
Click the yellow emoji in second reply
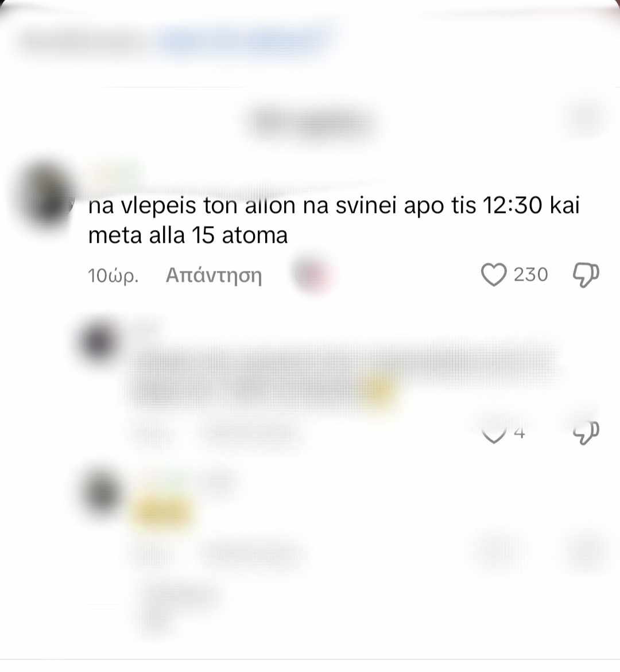click(x=163, y=512)
